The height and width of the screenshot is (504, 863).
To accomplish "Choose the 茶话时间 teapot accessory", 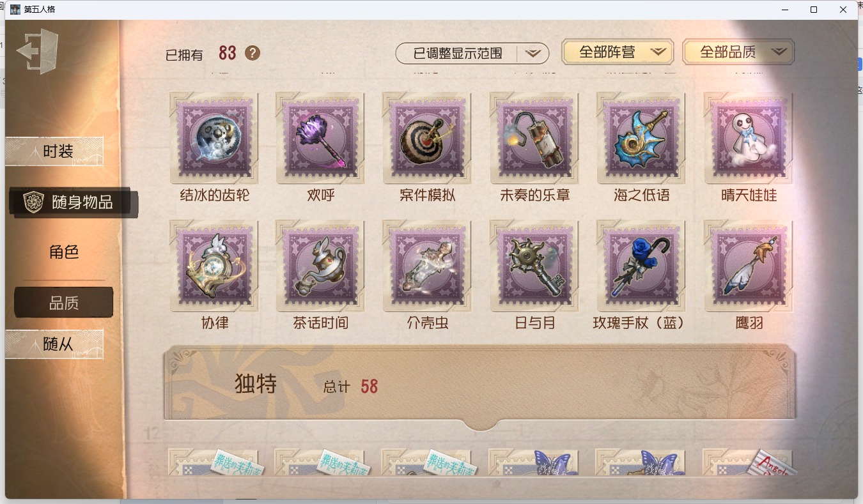I will click(x=321, y=266).
